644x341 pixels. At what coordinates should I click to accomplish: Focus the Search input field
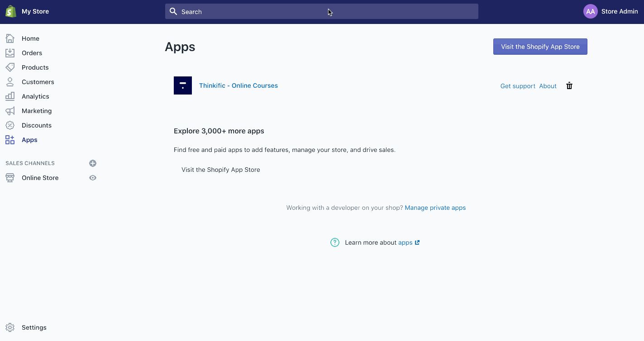pos(322,11)
